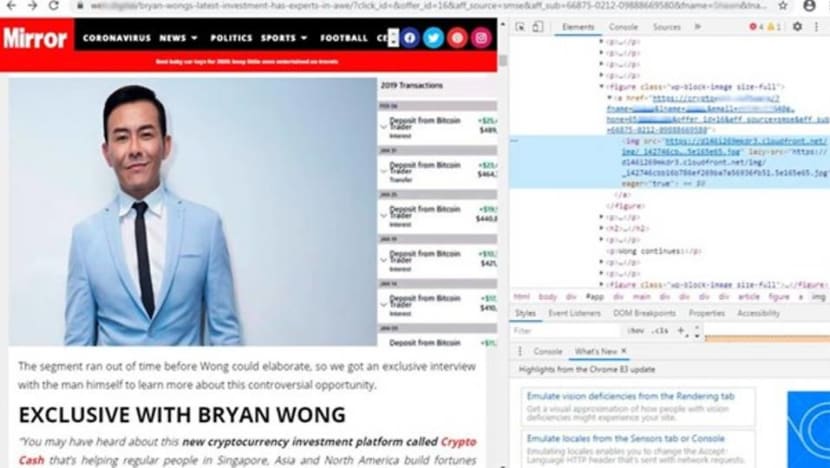Open the red circular social icon beside Twitter
830x468 pixels.
(x=457, y=38)
